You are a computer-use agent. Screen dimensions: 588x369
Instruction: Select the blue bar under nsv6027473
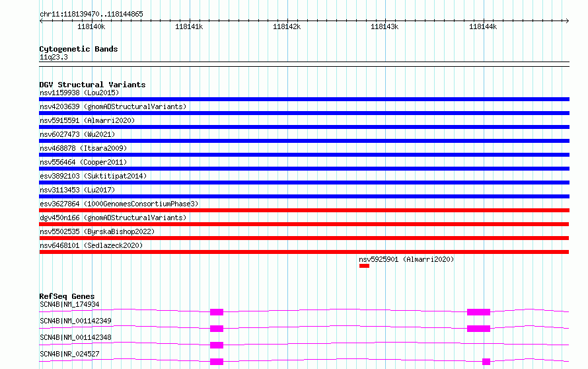(304, 141)
